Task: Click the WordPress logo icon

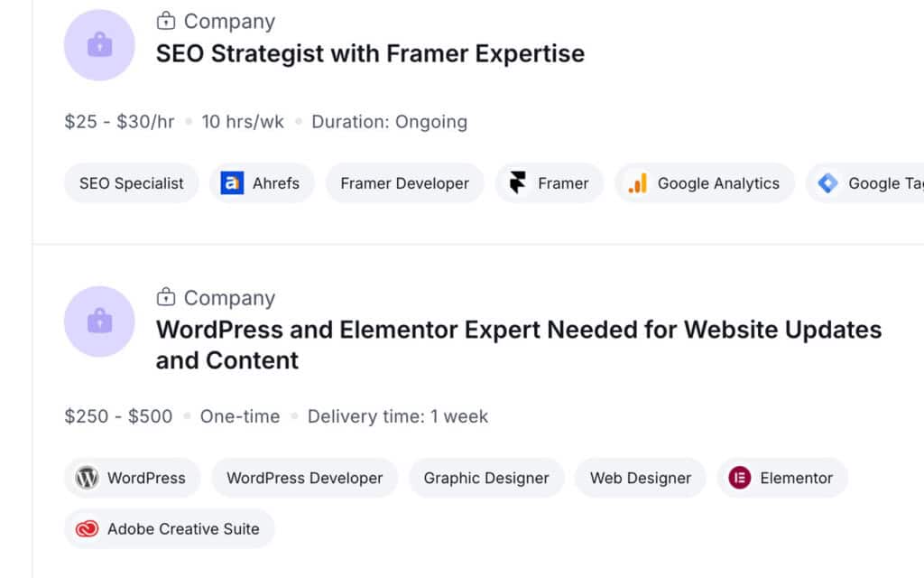Action: (87, 478)
